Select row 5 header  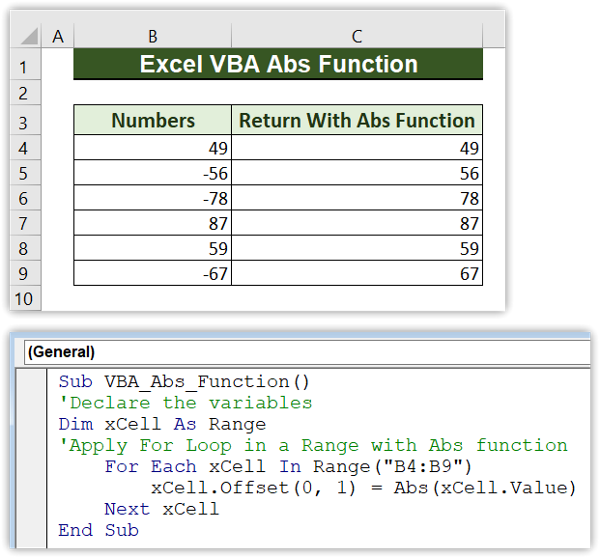(25, 173)
